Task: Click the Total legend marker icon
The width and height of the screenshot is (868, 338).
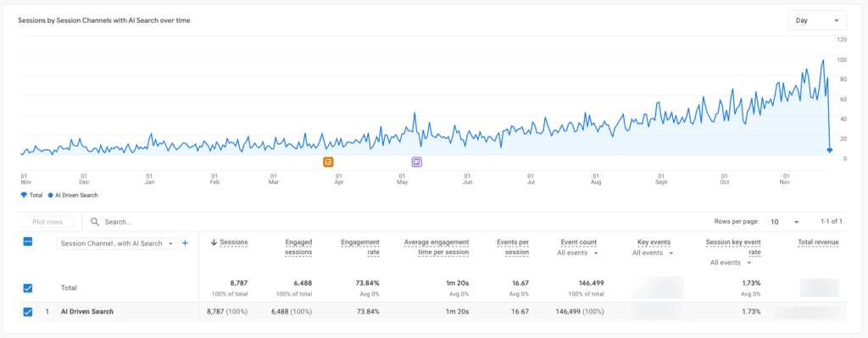Action: pos(23,195)
